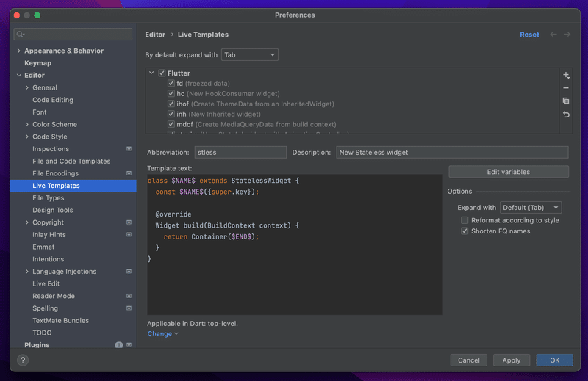Open TODO settings
This screenshot has width=588, height=381.
(42, 333)
